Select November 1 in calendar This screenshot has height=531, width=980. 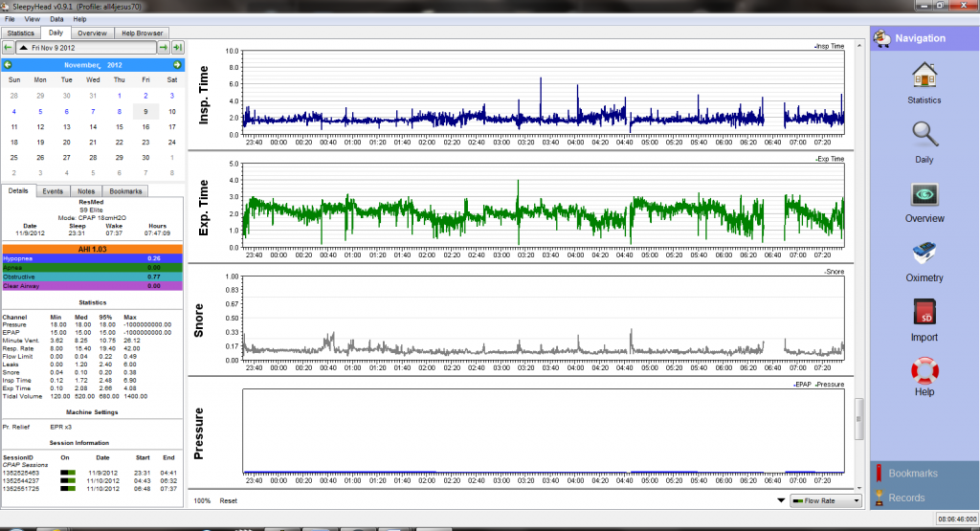[x=120, y=97]
